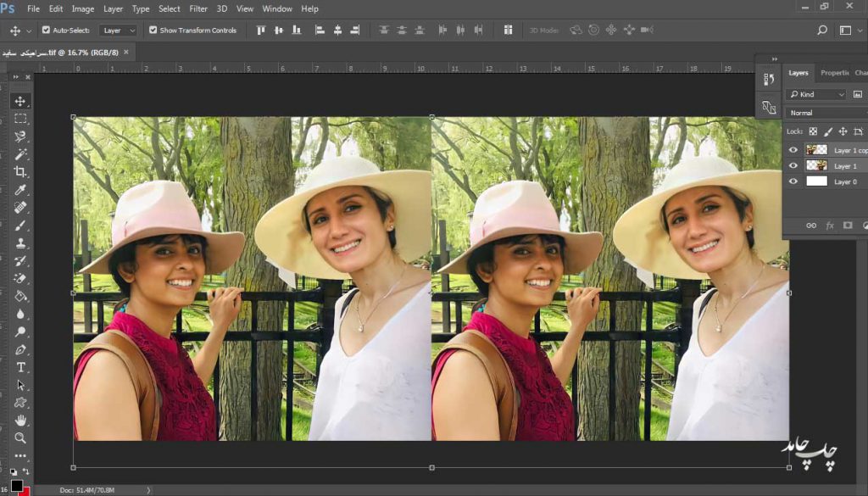Select the Move tool in the toolbox
The width and height of the screenshot is (868, 496).
20,101
